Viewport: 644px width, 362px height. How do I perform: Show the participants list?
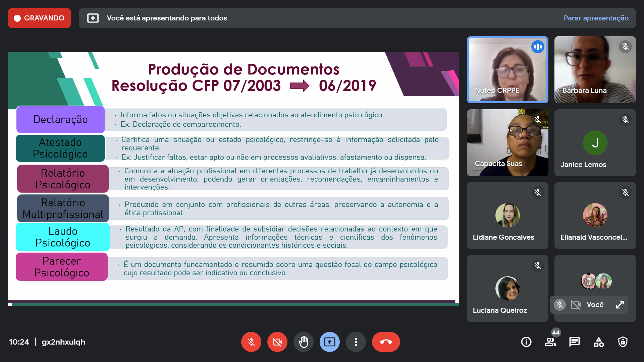[x=550, y=342]
